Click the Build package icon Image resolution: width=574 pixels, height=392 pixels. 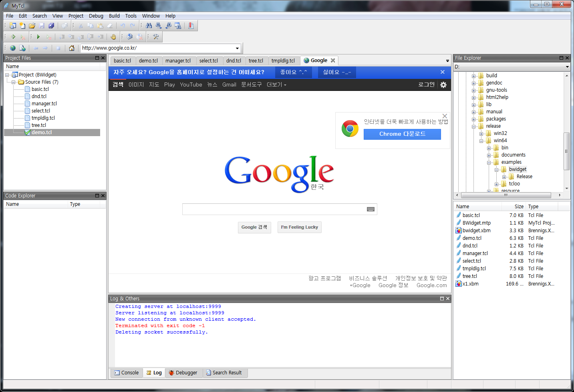click(x=130, y=37)
